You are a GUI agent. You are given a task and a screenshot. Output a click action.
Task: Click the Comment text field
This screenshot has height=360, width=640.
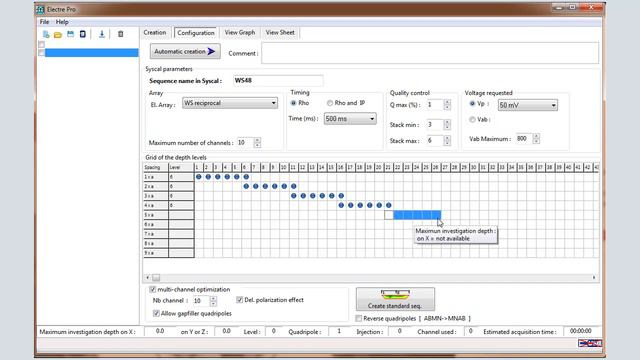coord(430,53)
